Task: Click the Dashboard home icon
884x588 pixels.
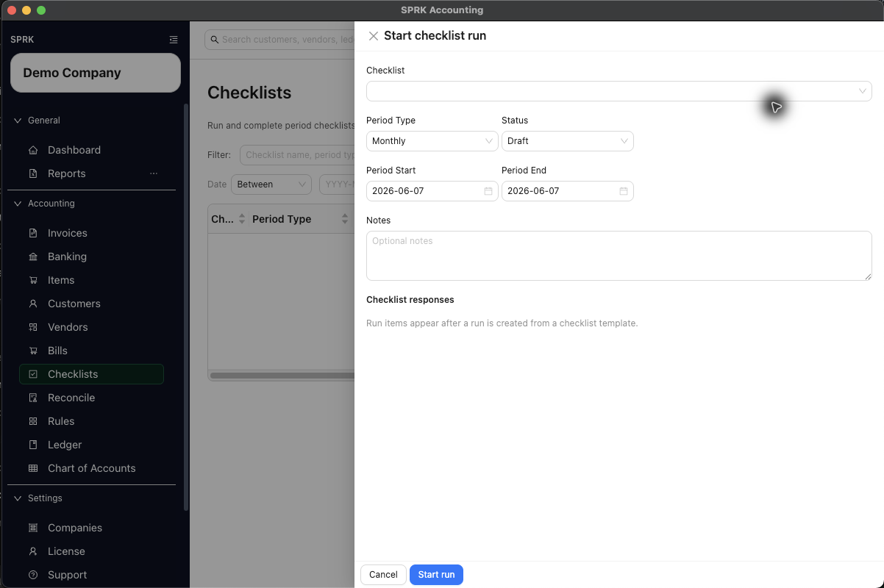Action: coord(33,150)
